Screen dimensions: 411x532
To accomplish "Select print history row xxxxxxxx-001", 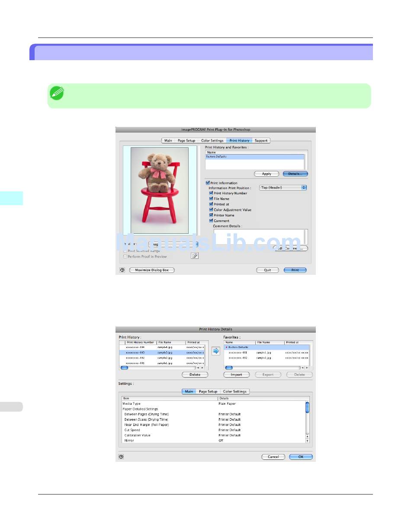I will pyautogui.click(x=161, y=363).
